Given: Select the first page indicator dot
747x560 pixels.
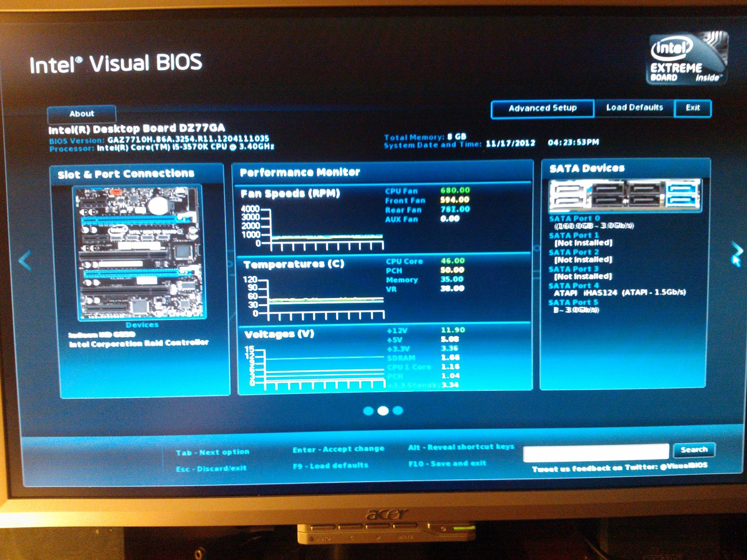Looking at the screenshot, I should click(x=368, y=411).
